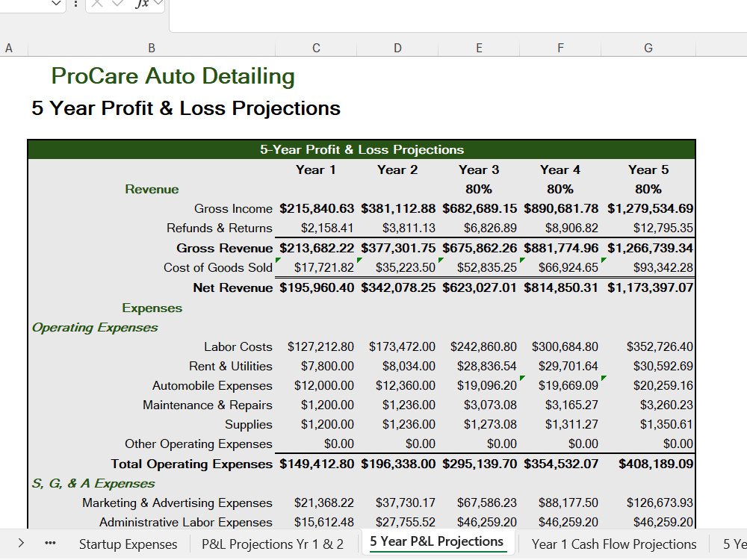
Task: Expand the fx function dropdown chevron
Action: [158, 4]
